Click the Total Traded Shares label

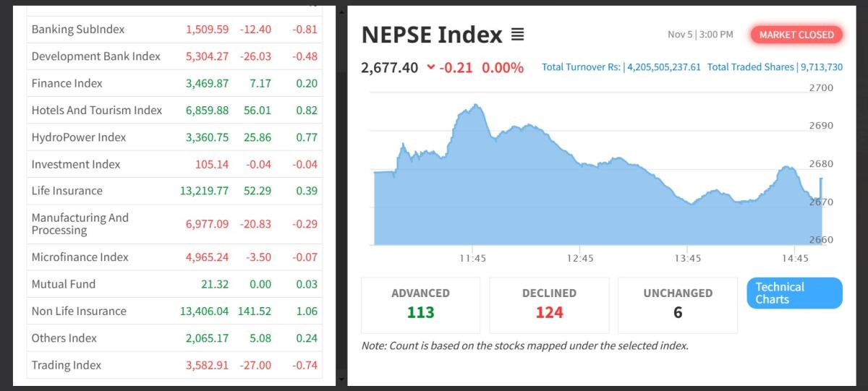tap(750, 67)
